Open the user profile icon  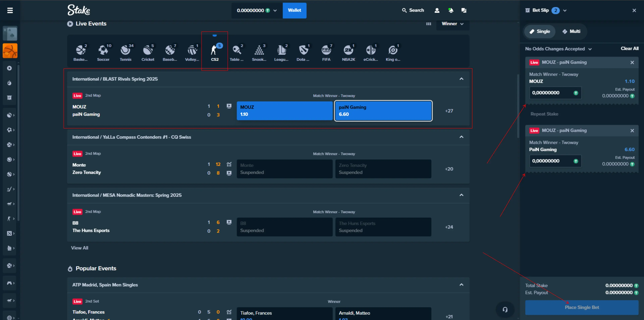tap(437, 10)
